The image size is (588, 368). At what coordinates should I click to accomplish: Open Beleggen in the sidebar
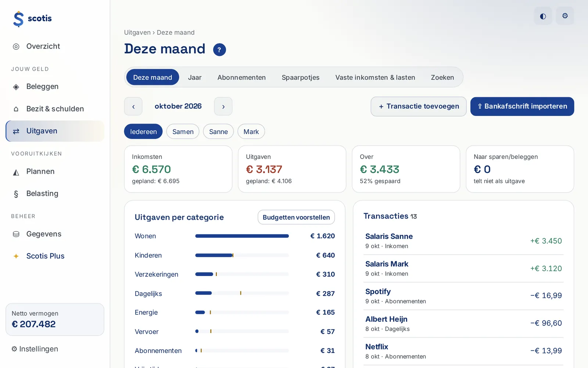pyautogui.click(x=55, y=86)
